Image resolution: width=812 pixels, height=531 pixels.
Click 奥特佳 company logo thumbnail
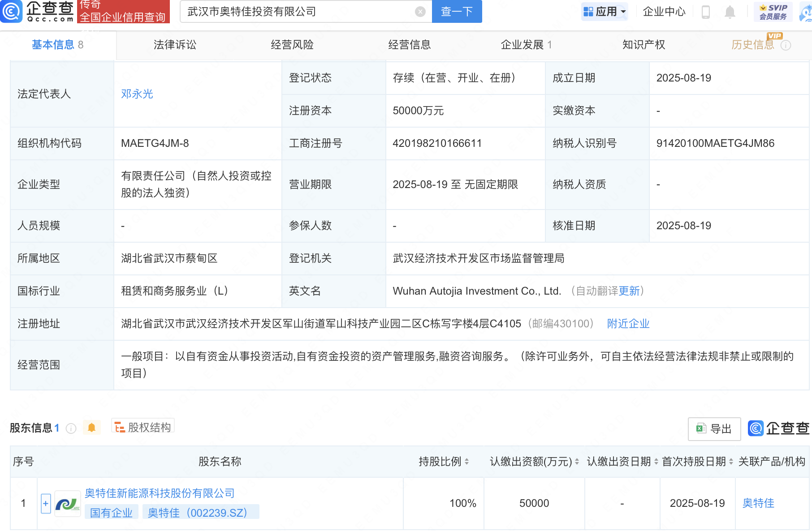[68, 504]
